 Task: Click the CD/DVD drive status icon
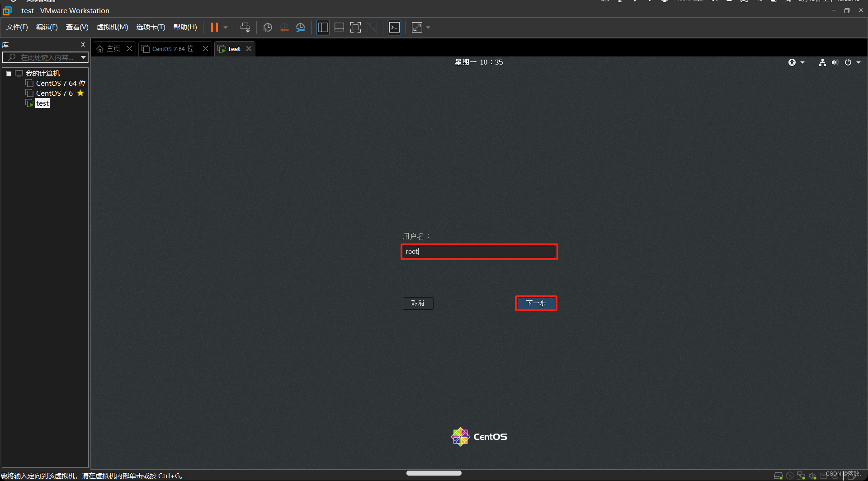[790, 476]
